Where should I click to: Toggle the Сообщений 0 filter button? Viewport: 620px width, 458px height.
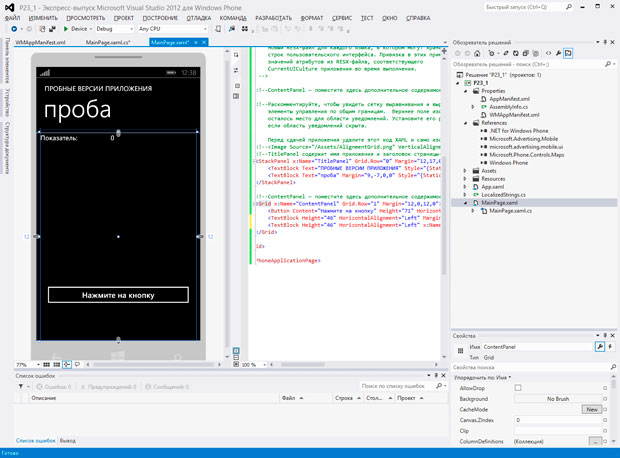coord(166,387)
